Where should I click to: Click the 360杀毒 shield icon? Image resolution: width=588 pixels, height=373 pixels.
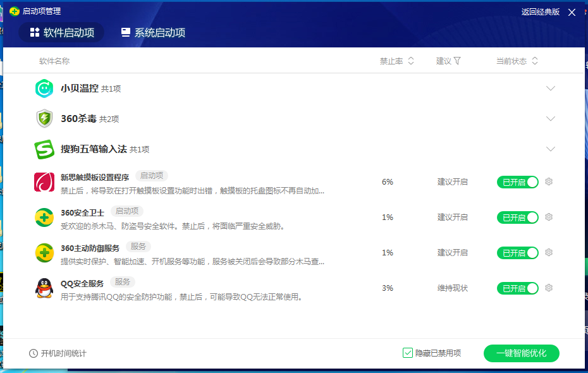44,118
